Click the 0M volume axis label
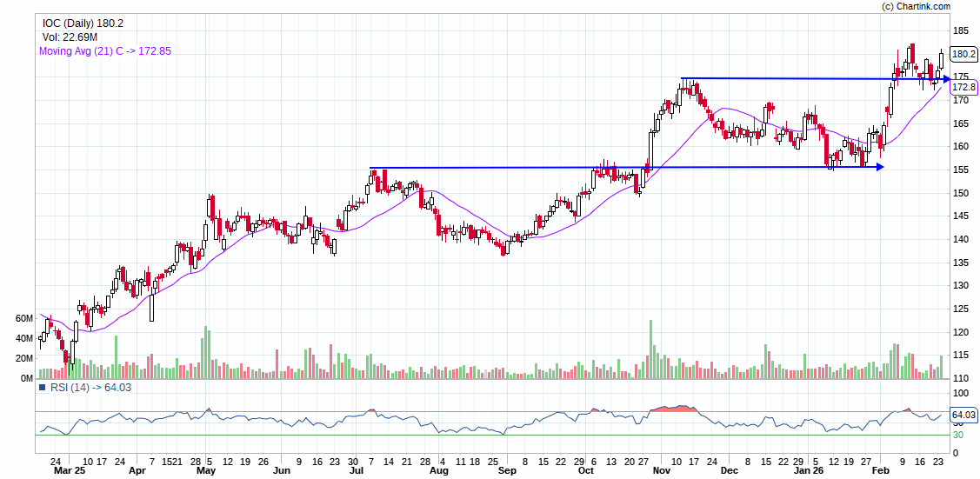Screen dimensions: 980x479 pos(27,378)
